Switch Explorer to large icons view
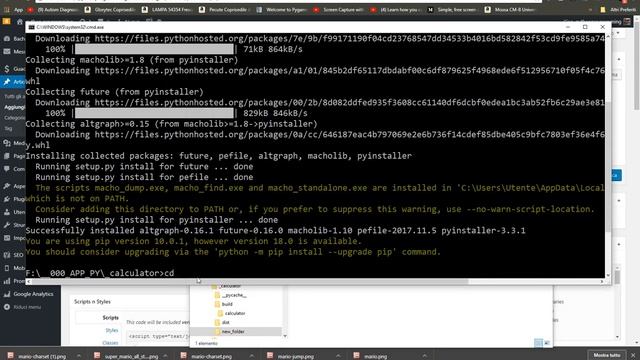The width and height of the screenshot is (640, 360). 547,343
